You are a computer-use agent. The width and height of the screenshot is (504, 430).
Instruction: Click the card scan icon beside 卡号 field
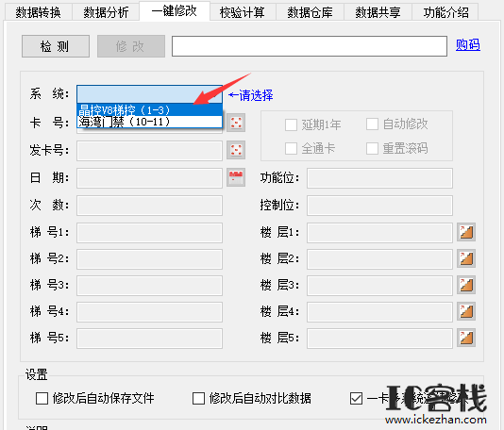236,123
